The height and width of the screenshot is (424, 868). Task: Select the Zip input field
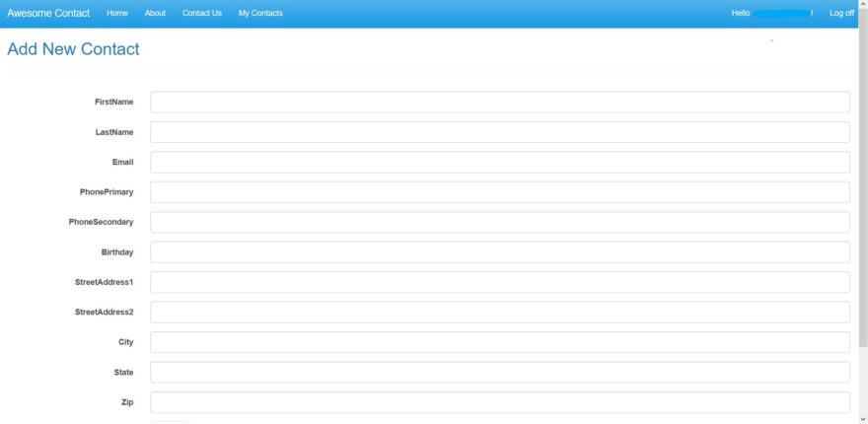tap(499, 402)
